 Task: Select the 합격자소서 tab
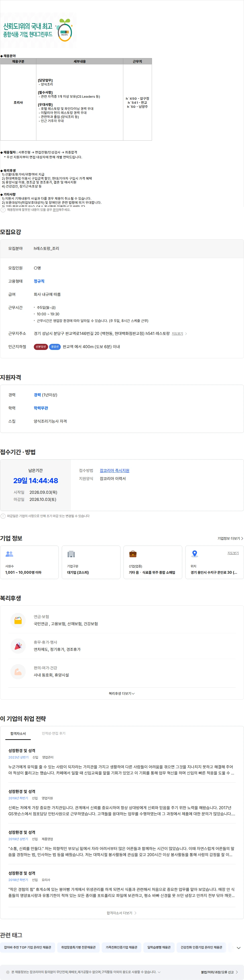18,734
